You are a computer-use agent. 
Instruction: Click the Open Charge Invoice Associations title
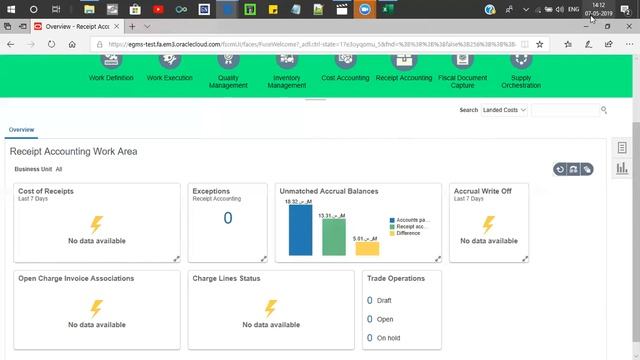tap(76, 278)
